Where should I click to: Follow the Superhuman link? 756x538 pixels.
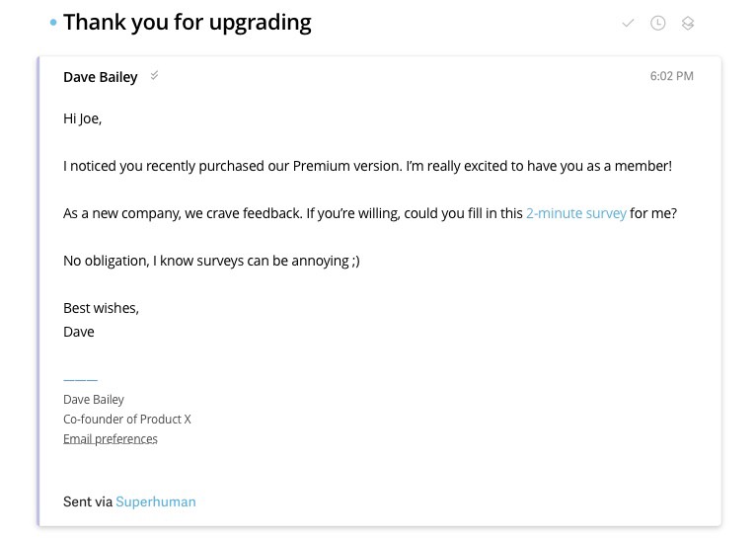(156, 501)
